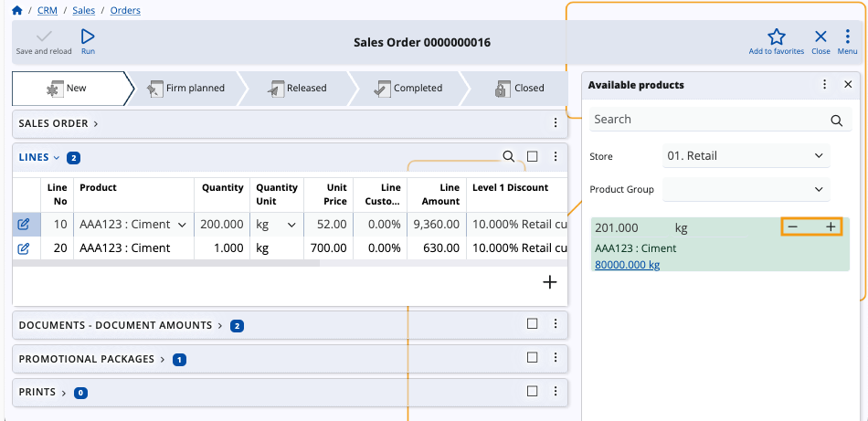Click the Lines grid horizontal scrollbar

click(x=166, y=263)
